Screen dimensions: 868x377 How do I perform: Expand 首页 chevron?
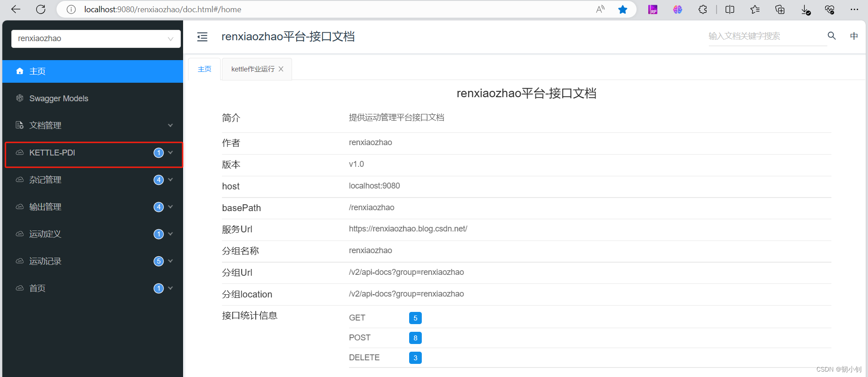(x=170, y=288)
